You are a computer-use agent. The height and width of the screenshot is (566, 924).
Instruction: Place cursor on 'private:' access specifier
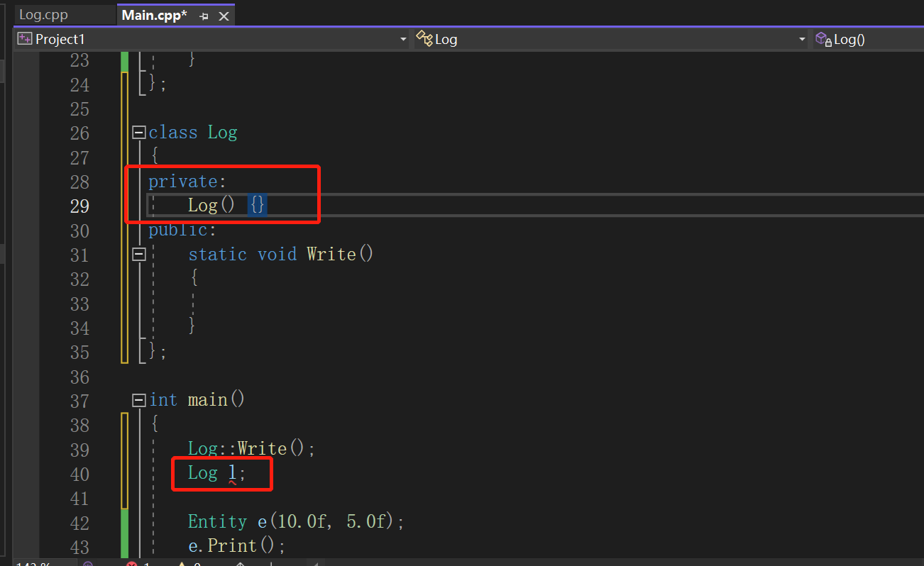coord(187,182)
